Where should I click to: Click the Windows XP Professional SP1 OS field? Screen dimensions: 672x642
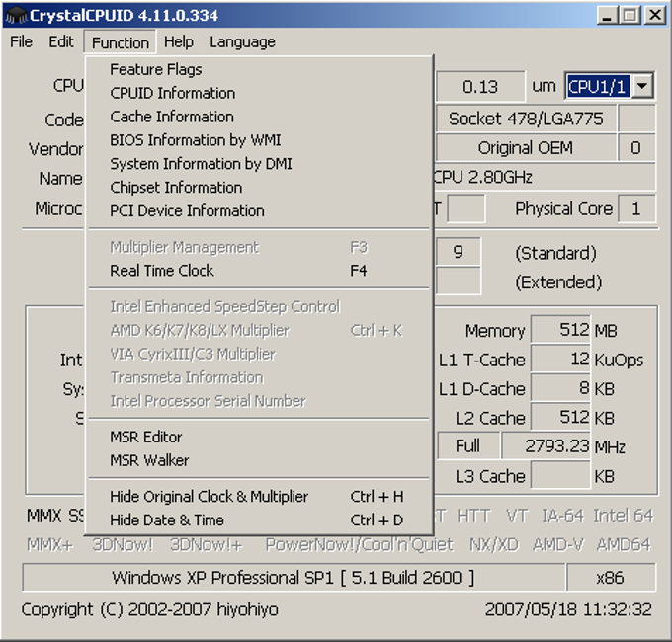click(294, 578)
